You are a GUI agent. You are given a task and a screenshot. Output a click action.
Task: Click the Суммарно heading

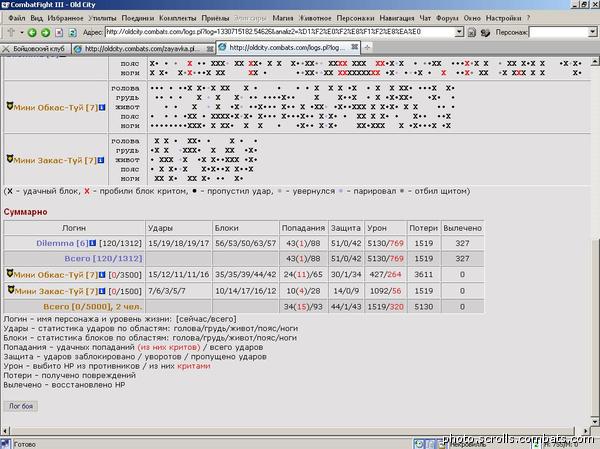coord(26,212)
